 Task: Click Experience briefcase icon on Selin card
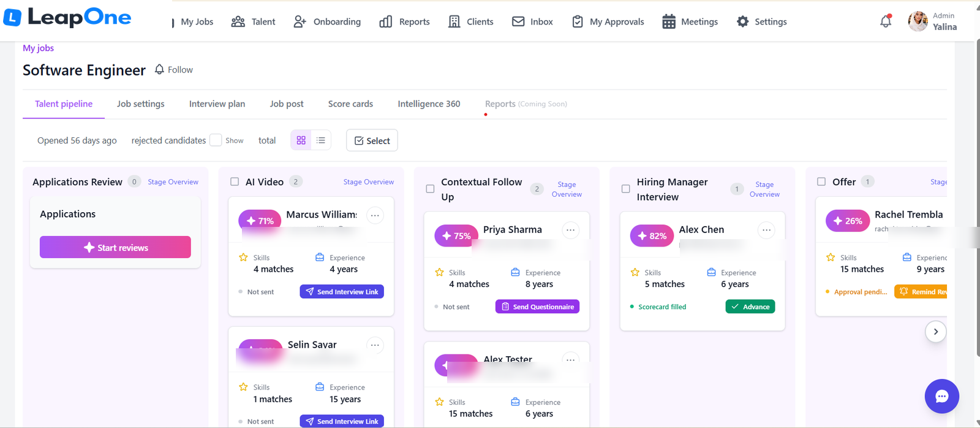coord(320,387)
